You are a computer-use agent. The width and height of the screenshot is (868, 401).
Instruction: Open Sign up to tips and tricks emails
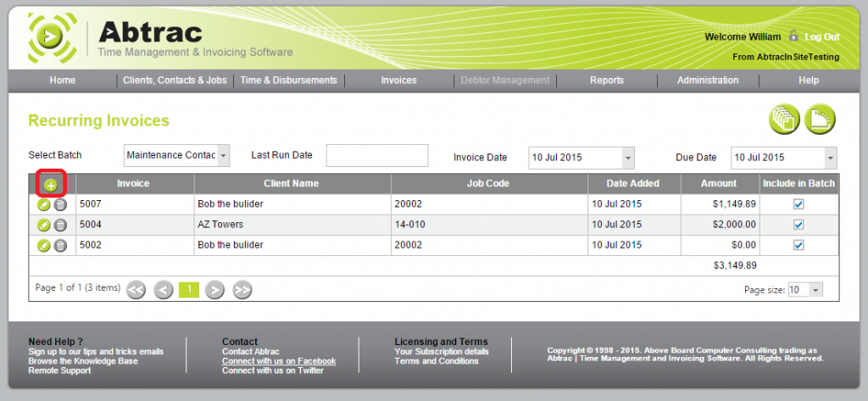click(96, 352)
